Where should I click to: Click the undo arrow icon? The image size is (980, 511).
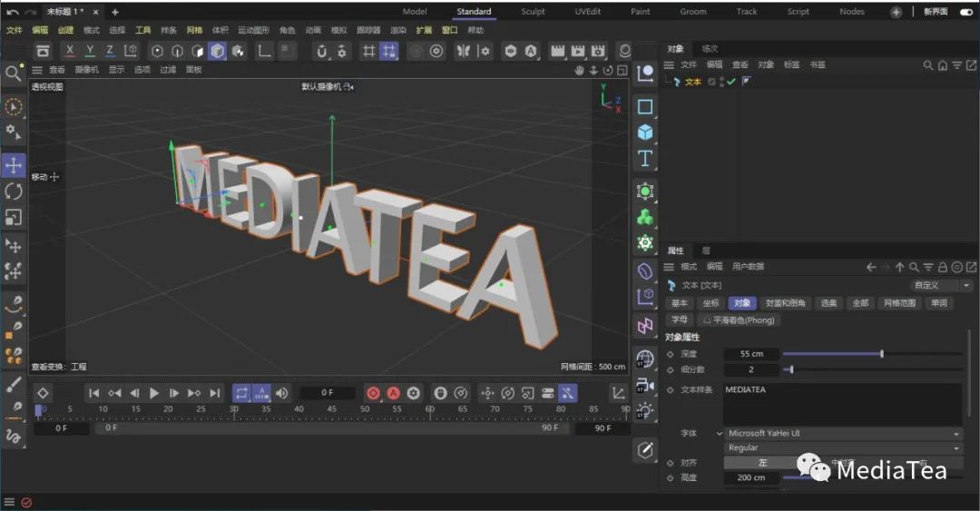coord(12,12)
